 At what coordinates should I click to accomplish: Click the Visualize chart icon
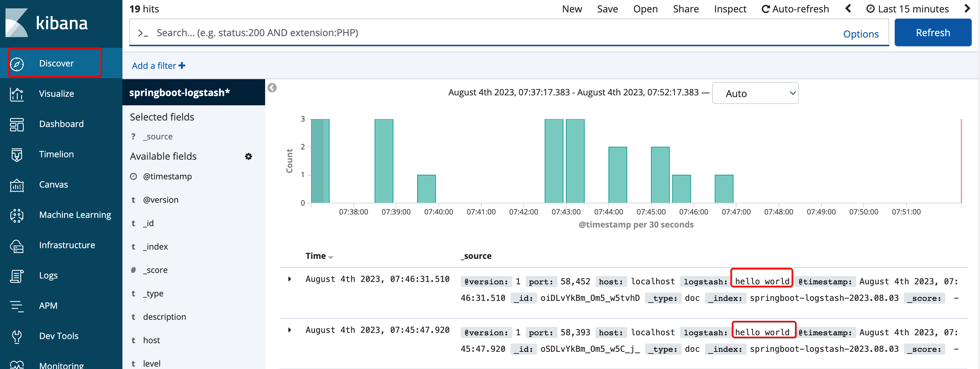point(17,94)
